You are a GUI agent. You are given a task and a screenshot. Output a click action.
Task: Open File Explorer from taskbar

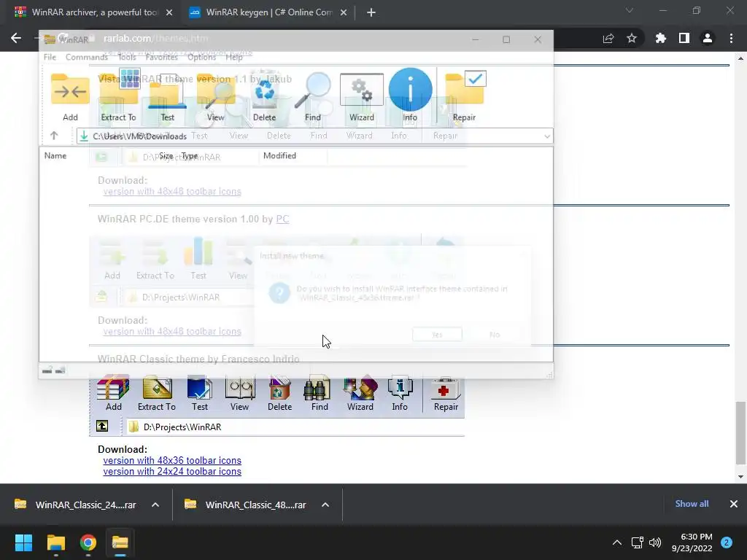pos(55,542)
